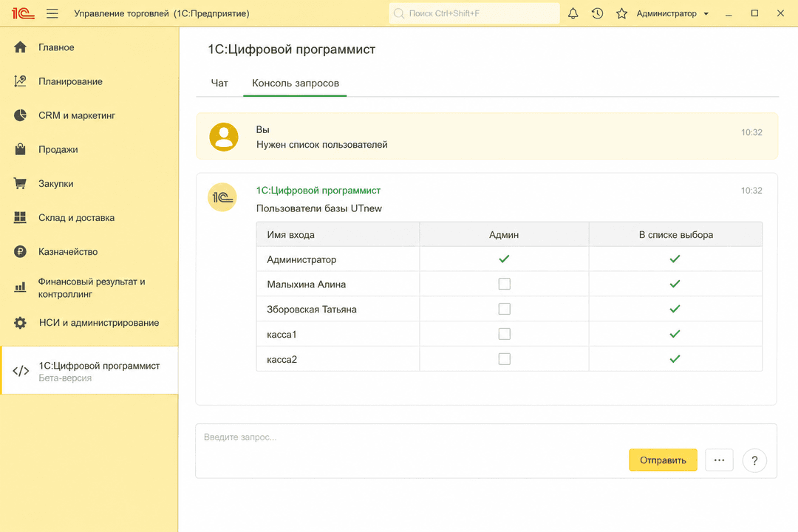
Task: Click the Продажи shopping bag icon
Action: 21,149
